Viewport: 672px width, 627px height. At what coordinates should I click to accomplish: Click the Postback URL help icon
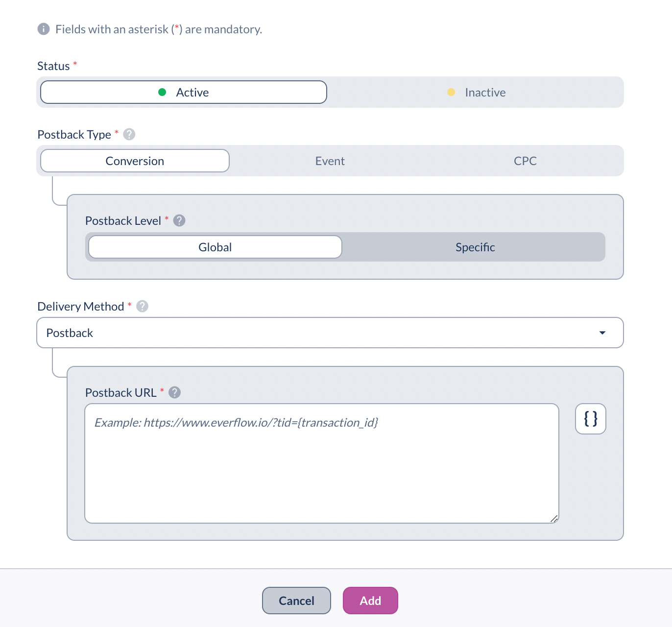pyautogui.click(x=174, y=392)
